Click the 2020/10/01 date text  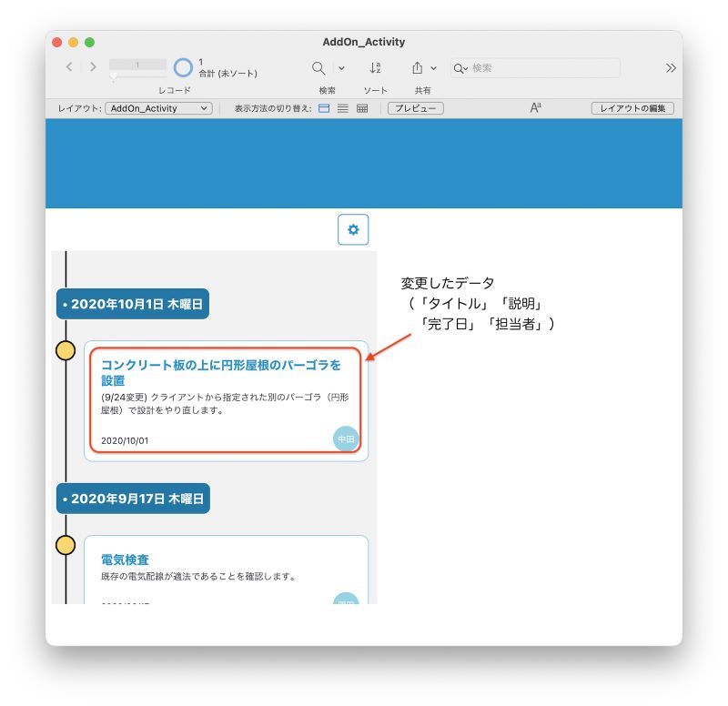click(x=125, y=440)
